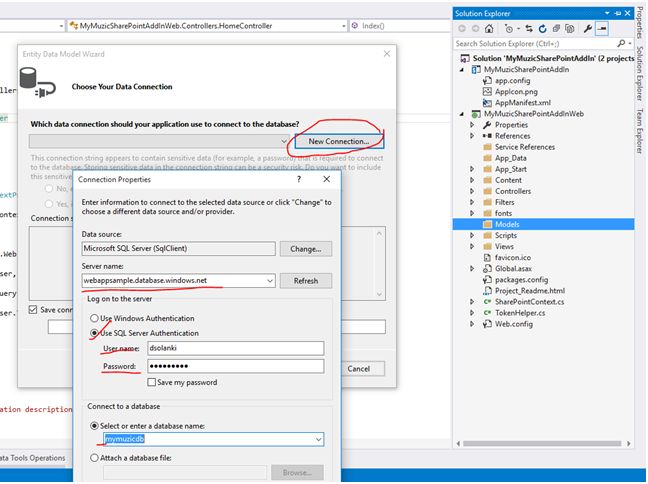The width and height of the screenshot is (648, 484).
Task: Open the Server name dropdown arrow
Action: pos(269,281)
